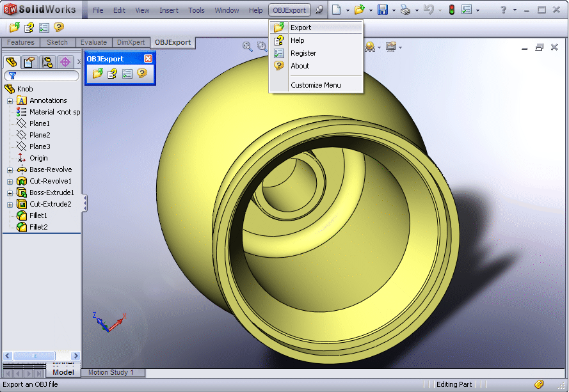Click panel collapse handle beside feature tree

pos(84,203)
